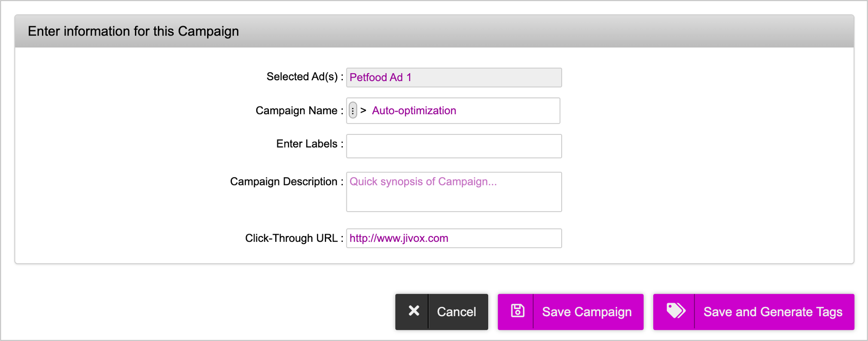Screen dimensions: 868x341
Task: Click the "Campaign Description :" label
Action: coord(286,181)
